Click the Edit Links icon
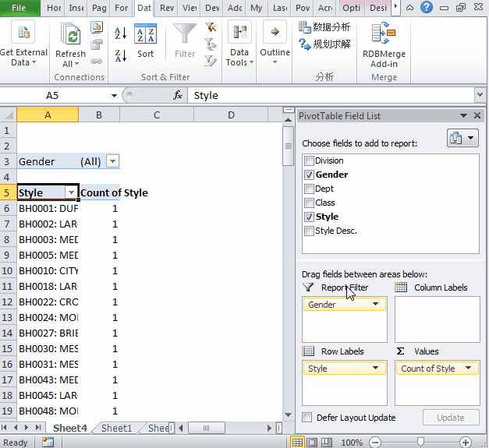Screen dimensions: 489x448 (97, 62)
